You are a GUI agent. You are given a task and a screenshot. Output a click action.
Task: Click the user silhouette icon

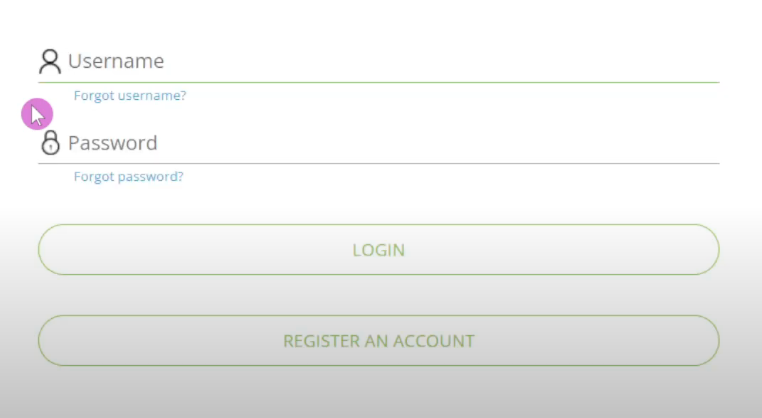point(50,62)
